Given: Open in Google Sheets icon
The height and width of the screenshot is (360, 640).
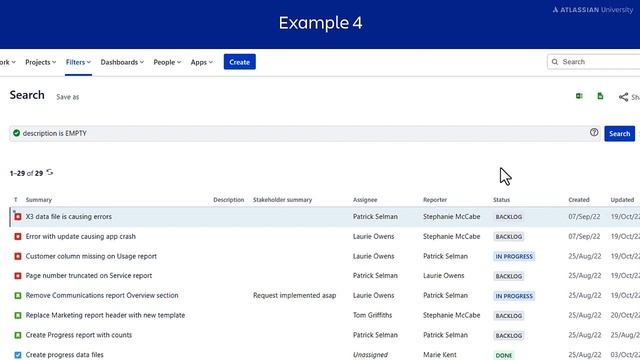Looking at the screenshot, I should tap(600, 96).
